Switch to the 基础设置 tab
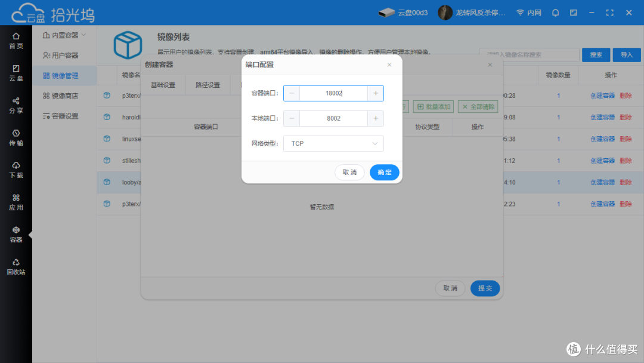Viewport: 644px width, 363px height. tap(163, 85)
